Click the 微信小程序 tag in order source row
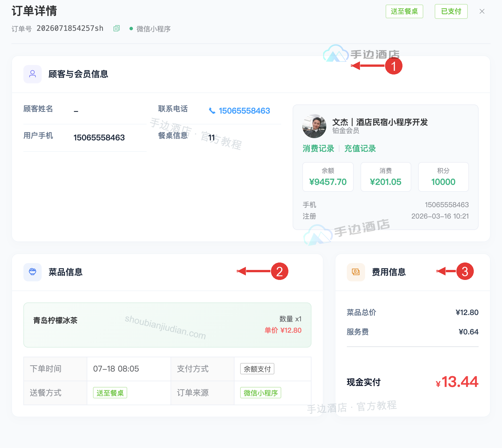The height and width of the screenshot is (448, 502). (x=260, y=393)
